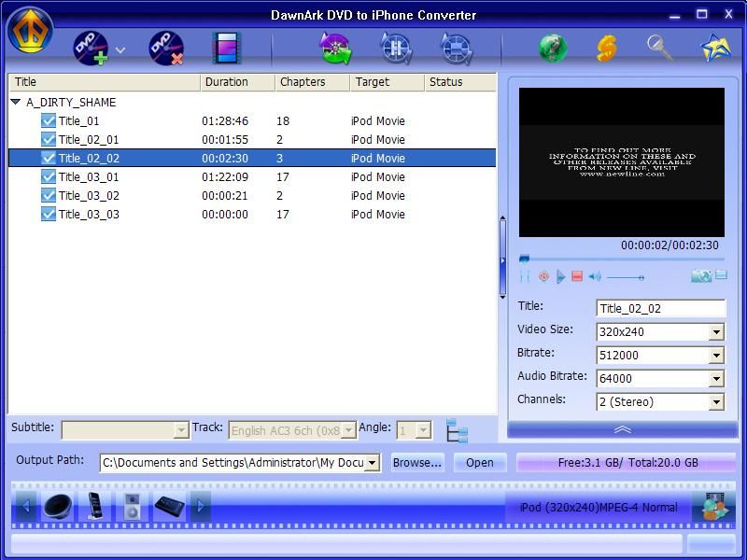Select the Title_03_01 row
The image size is (747, 560).
252,176
